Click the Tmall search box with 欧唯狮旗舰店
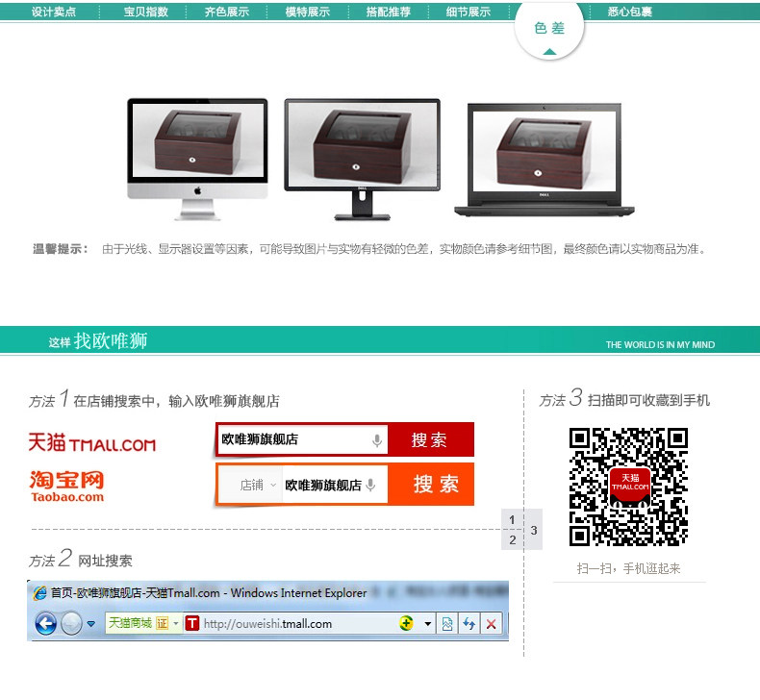 [302, 439]
